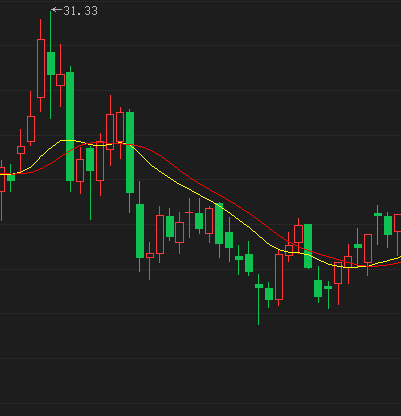This screenshot has height=416, width=401.
Task: Click the longest solid green candle on the chart
Action: click(70, 127)
